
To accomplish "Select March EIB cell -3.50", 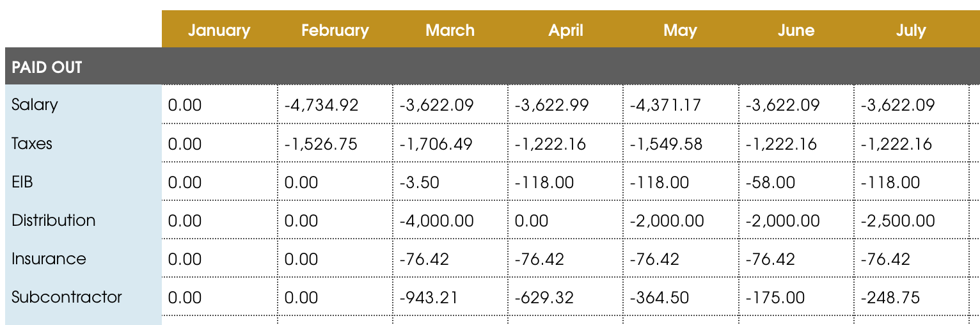I will [x=420, y=182].
